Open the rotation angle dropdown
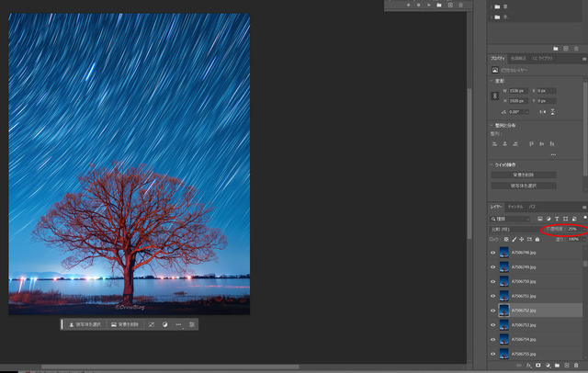 click(x=526, y=112)
